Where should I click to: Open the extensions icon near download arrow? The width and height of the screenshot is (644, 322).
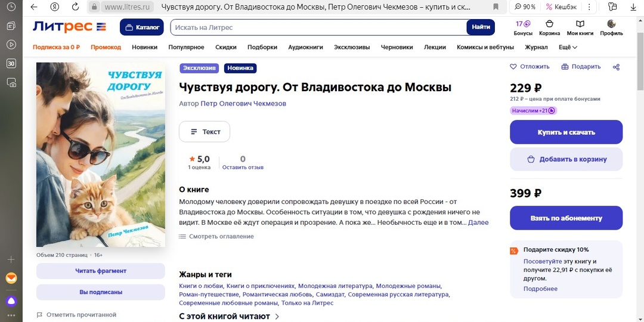(613, 7)
